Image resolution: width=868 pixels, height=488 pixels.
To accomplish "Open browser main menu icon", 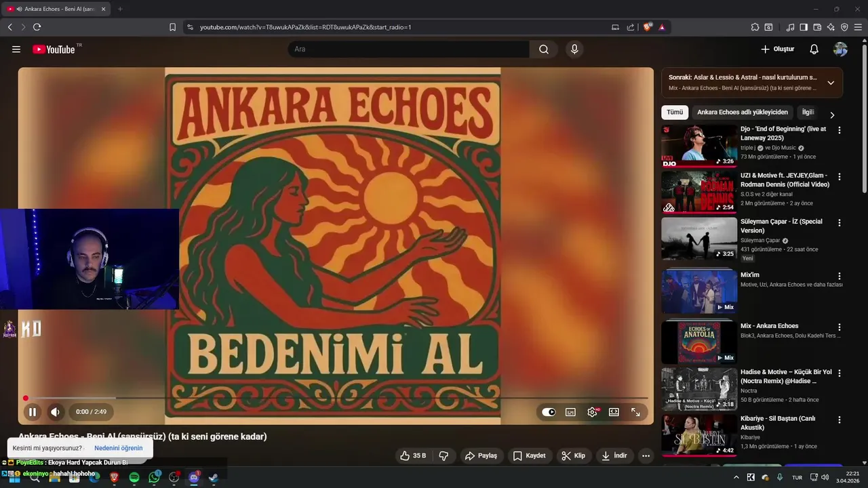I will [x=858, y=27].
